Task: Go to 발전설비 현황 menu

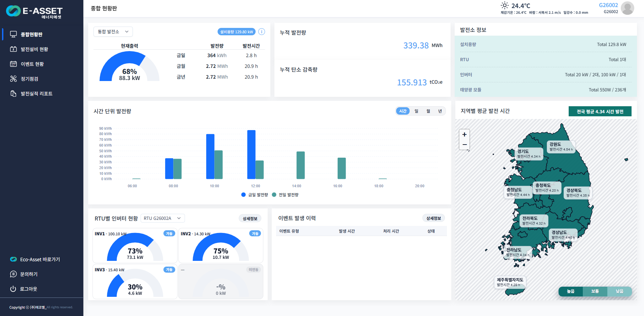Action: 34,49
